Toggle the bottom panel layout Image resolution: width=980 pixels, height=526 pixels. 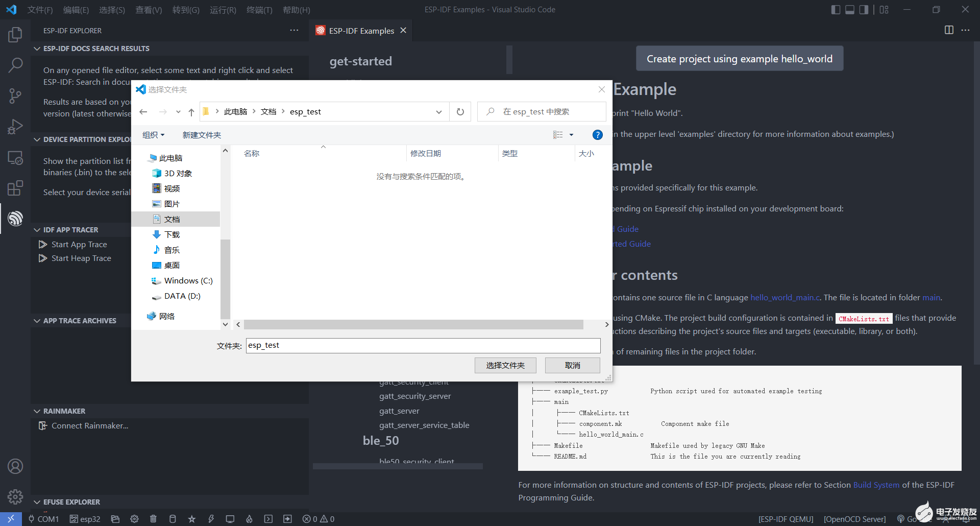click(x=850, y=10)
